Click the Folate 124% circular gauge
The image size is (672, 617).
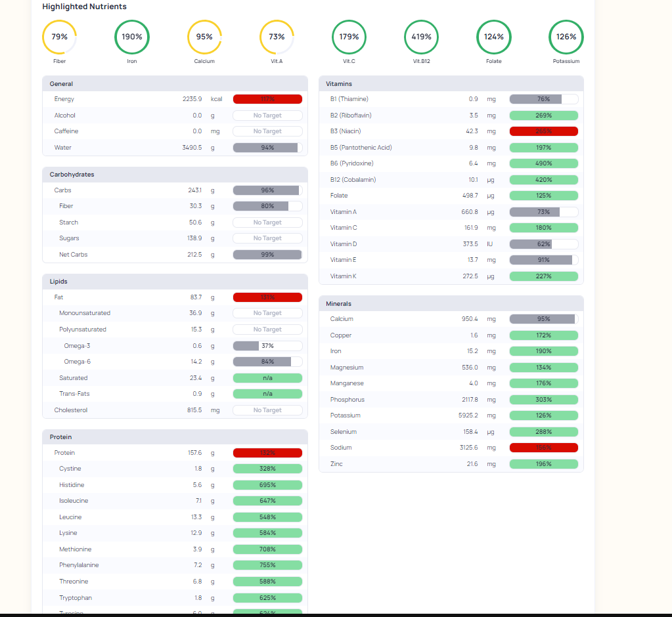(x=494, y=37)
